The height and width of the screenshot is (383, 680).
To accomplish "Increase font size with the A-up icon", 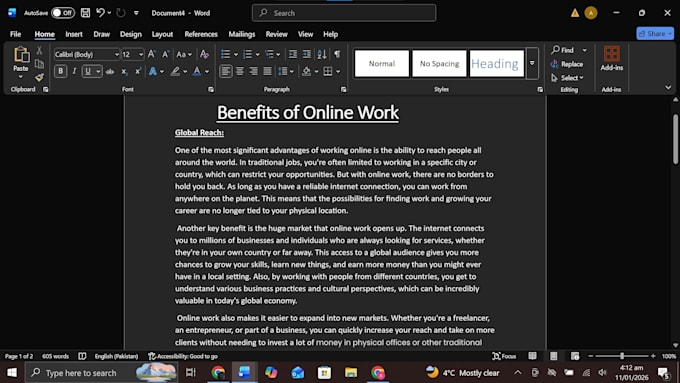I will (151, 54).
